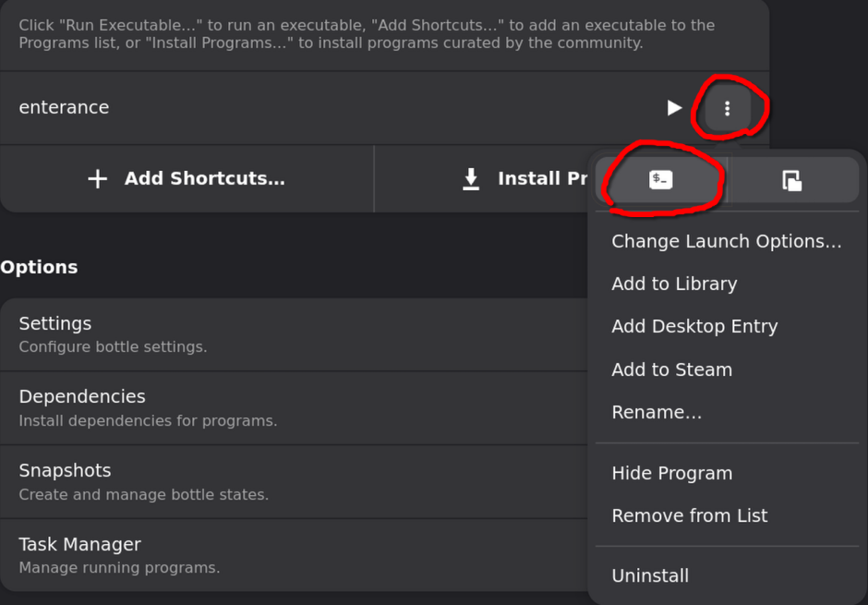Screen dimensions: 868x605
Task: Click Uninstall in the program menu
Action: pyautogui.click(x=650, y=575)
